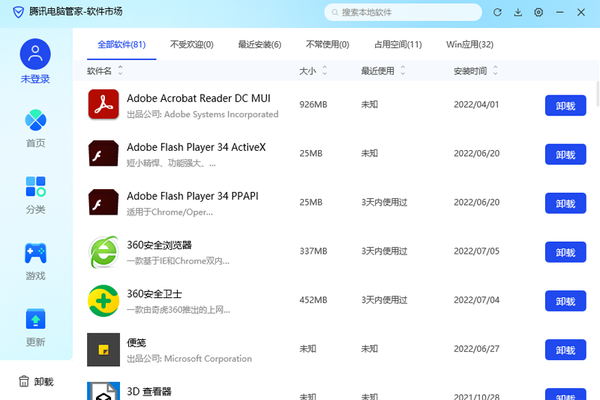Open the settings gear icon
The width and height of the screenshot is (600, 400).
pos(539,13)
